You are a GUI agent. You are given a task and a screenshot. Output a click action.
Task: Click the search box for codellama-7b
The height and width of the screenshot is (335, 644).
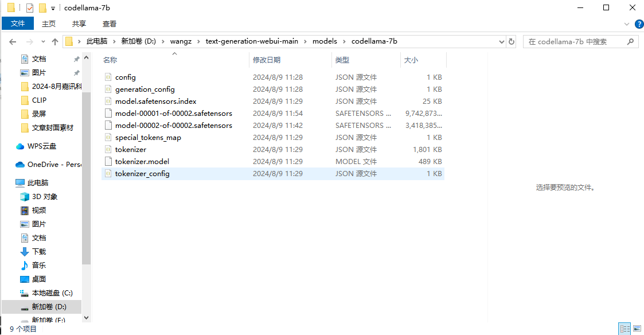coord(580,41)
